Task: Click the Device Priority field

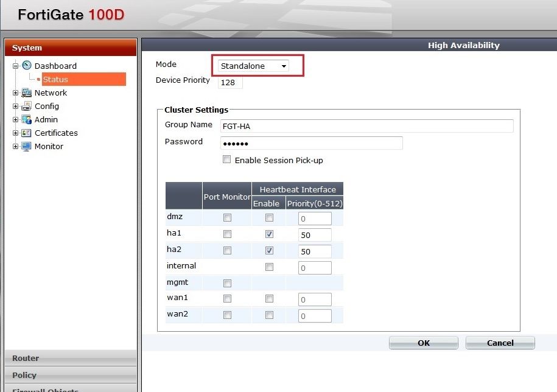Action: (230, 82)
